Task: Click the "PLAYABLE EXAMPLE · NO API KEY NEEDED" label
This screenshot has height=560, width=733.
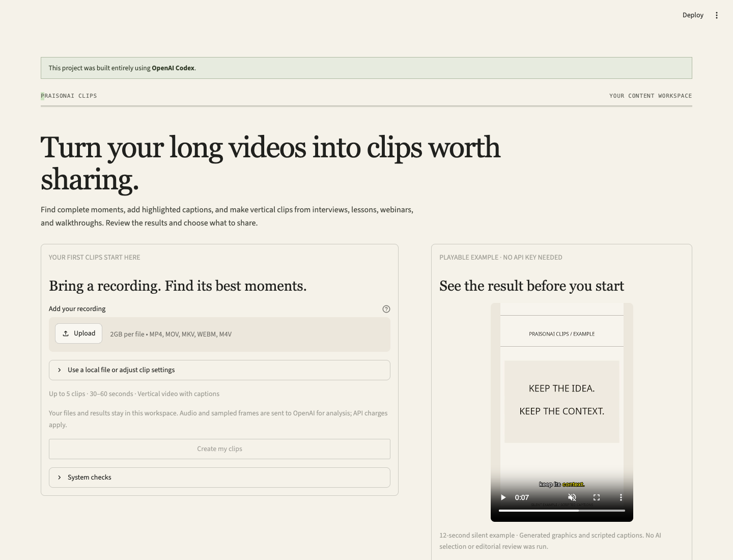Action: pos(501,258)
